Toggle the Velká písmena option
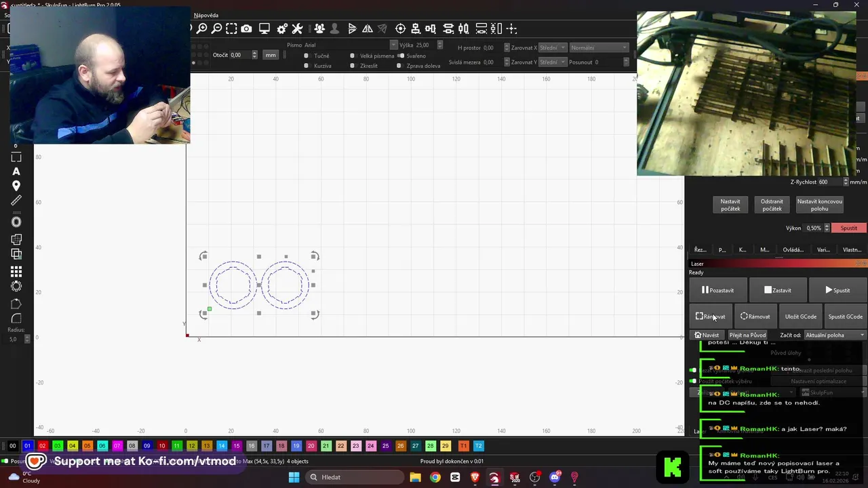868x488 pixels. coord(372,56)
